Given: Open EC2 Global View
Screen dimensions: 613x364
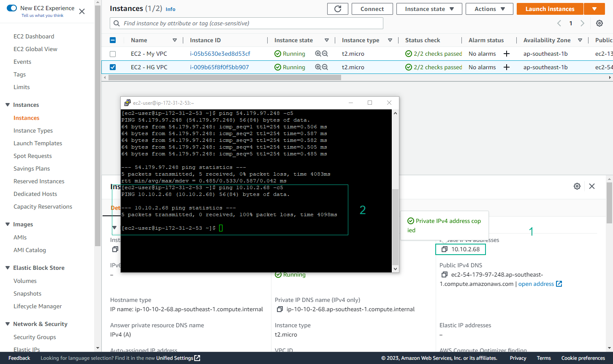Looking at the screenshot, I should point(35,49).
